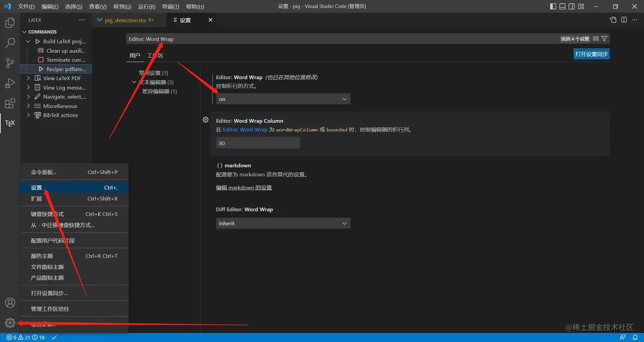Open the Extensions view
Screen dimensions: 644x342
coord(10,103)
